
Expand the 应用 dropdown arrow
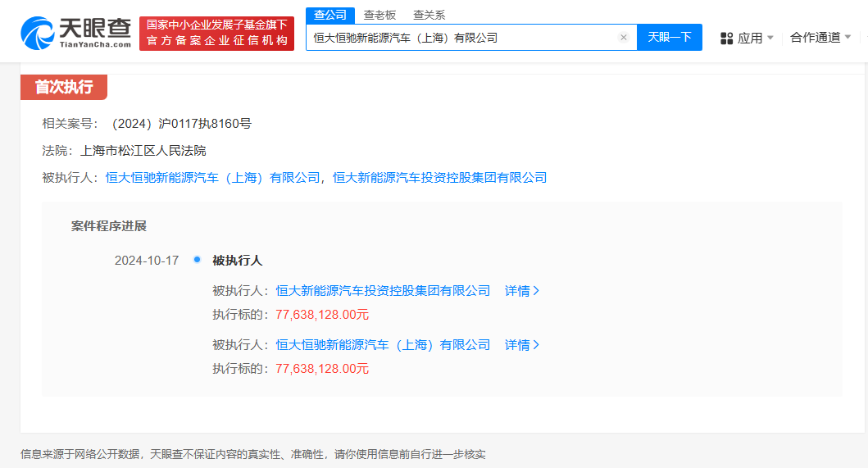[x=770, y=38]
